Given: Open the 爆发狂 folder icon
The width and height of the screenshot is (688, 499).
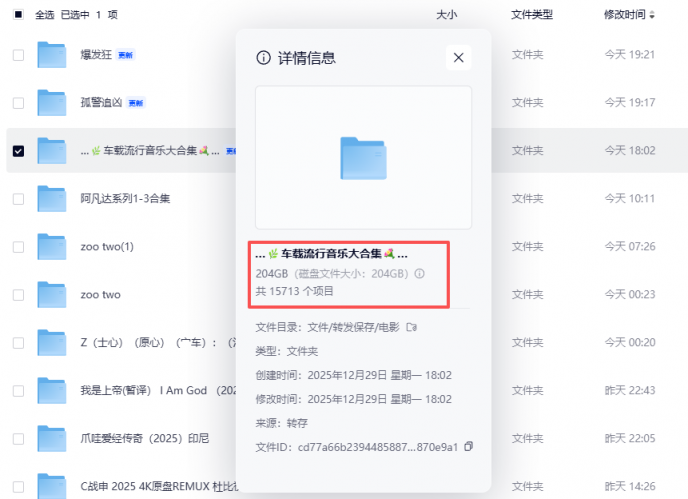Looking at the screenshot, I should (x=51, y=55).
